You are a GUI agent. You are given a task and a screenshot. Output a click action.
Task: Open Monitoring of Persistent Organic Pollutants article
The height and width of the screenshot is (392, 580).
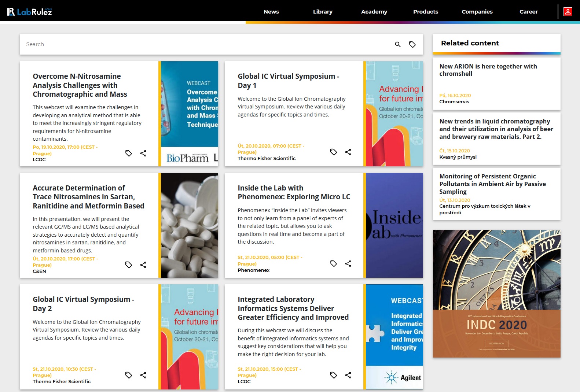(496, 194)
